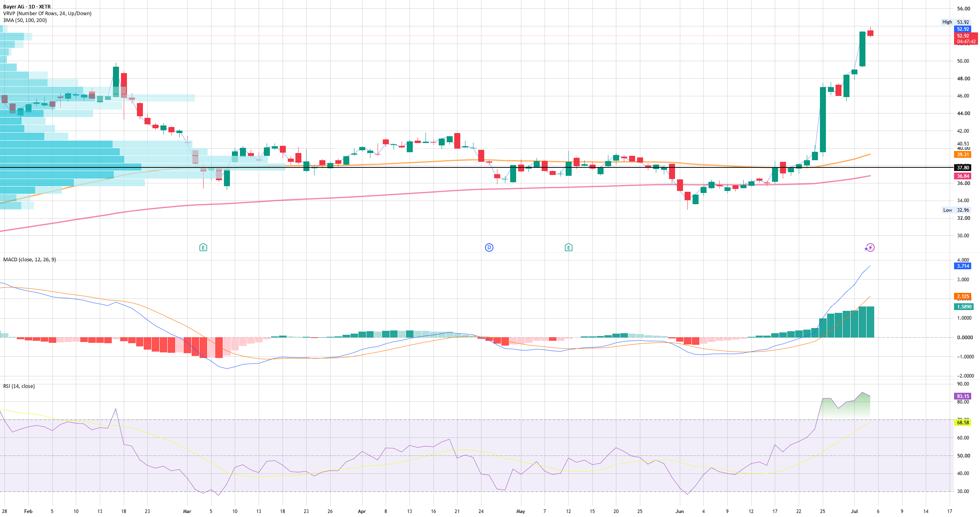Click the Low 32.96 price label
The height and width of the screenshot is (517, 980).
(956, 210)
